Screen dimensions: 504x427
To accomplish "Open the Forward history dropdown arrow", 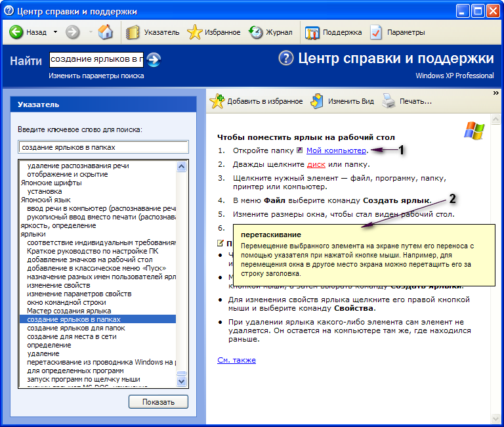I will [x=91, y=32].
